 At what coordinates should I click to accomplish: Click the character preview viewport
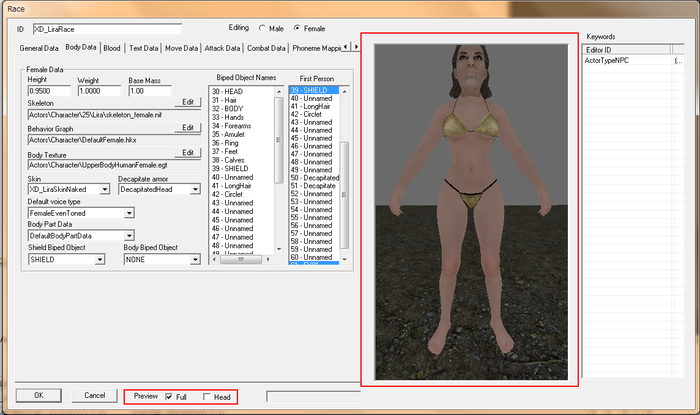point(471,212)
